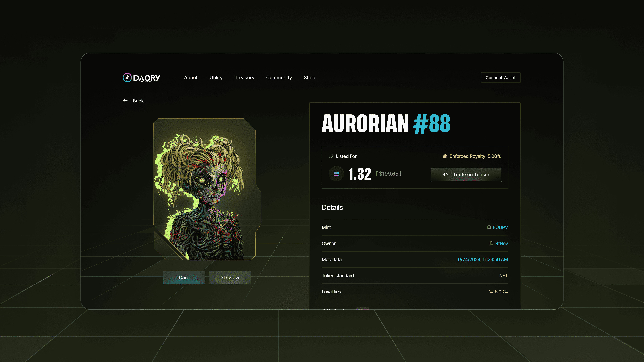Click the back arrow icon
The width and height of the screenshot is (644, 362).
pos(125,101)
